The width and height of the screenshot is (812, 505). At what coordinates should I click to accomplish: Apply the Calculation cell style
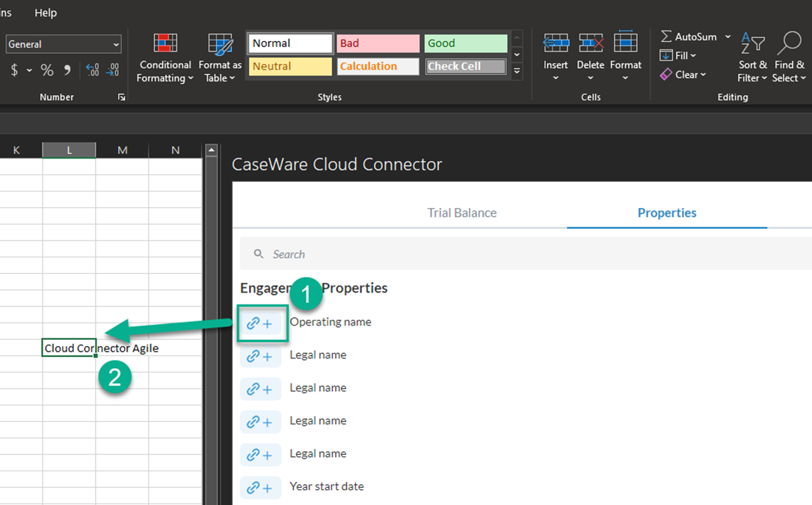point(378,67)
